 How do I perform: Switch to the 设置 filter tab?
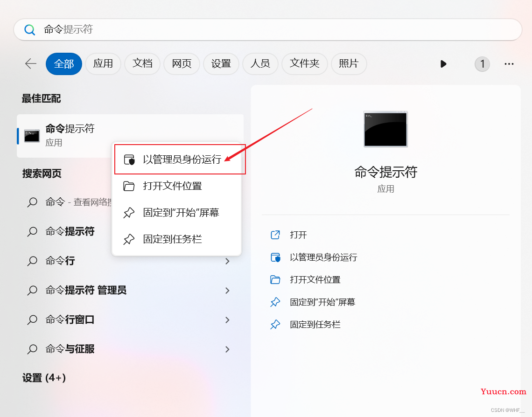click(221, 64)
